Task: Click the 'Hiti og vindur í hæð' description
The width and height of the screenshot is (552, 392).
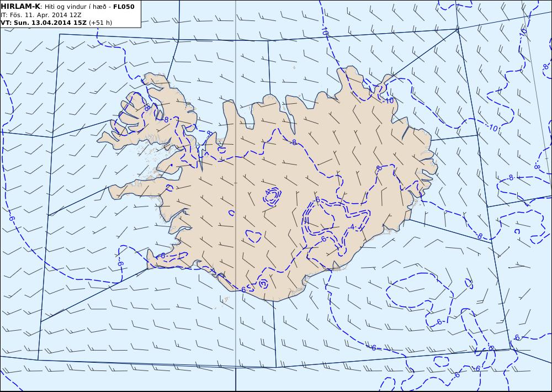Action: pos(76,7)
